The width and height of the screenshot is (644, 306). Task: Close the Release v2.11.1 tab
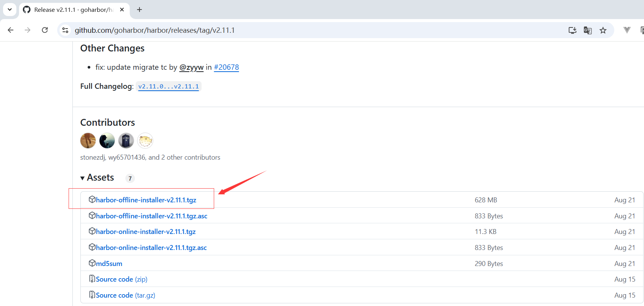click(122, 10)
